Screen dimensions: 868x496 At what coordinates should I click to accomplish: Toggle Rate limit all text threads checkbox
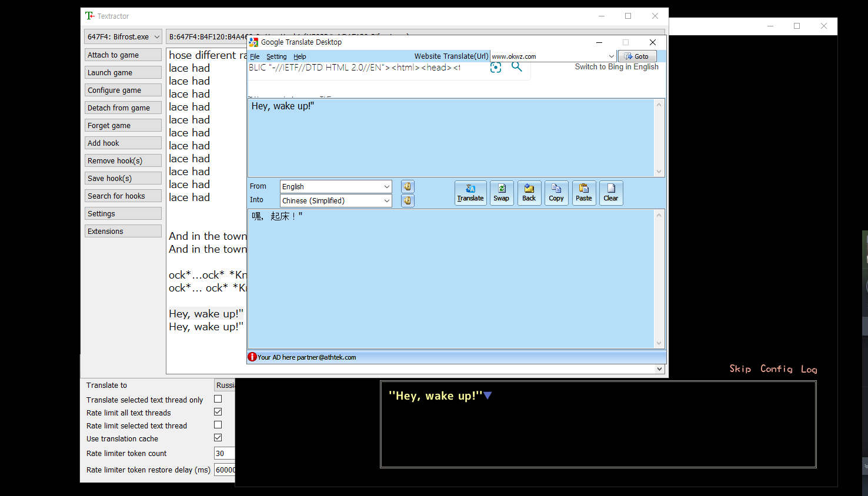[x=218, y=412]
